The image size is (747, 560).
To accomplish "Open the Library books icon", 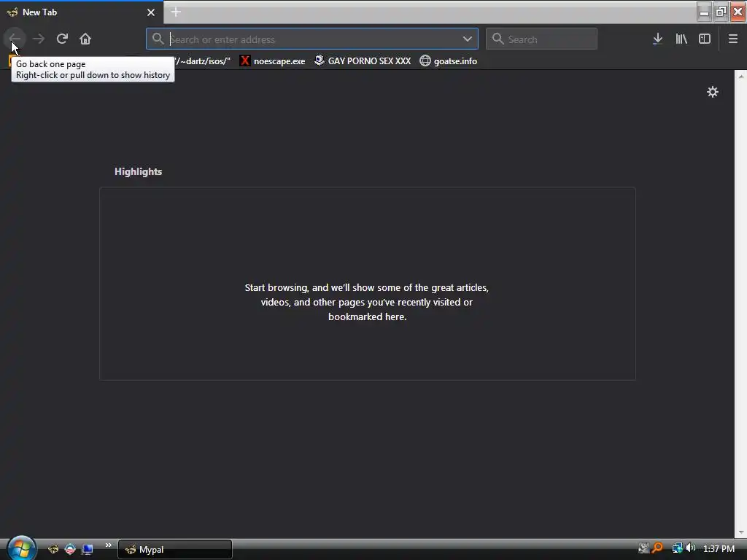I will (681, 39).
